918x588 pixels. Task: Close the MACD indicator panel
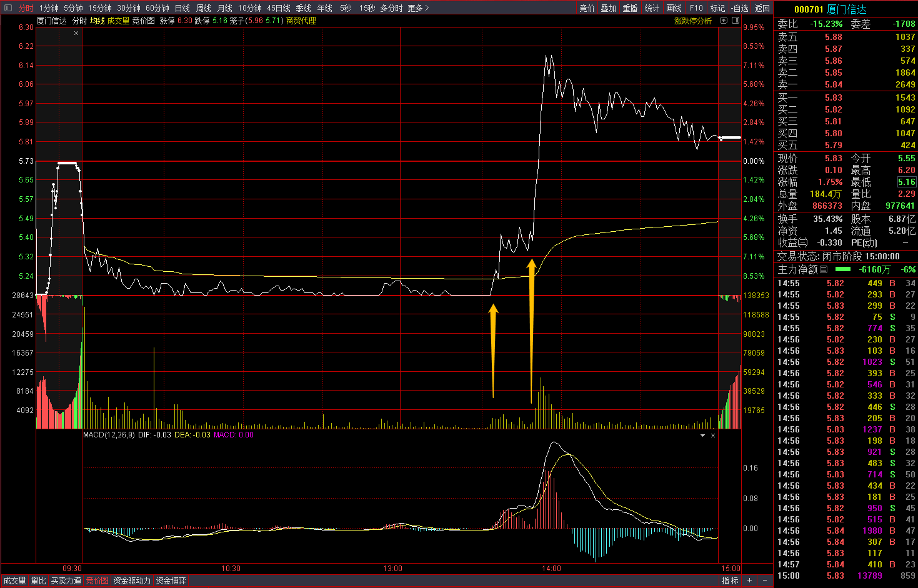click(713, 436)
